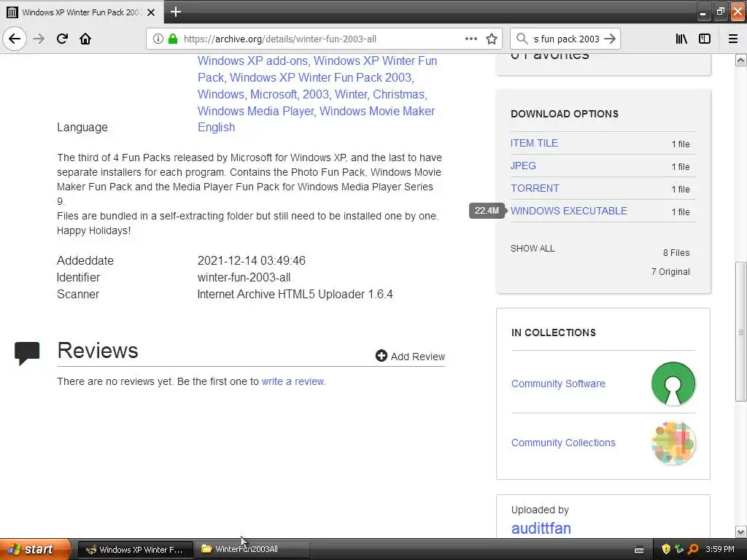Bookmark this page with the star

[492, 39]
